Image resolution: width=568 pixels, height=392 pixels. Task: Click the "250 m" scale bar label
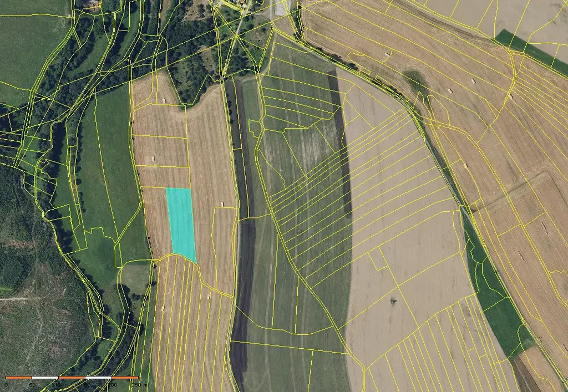coord(141,384)
